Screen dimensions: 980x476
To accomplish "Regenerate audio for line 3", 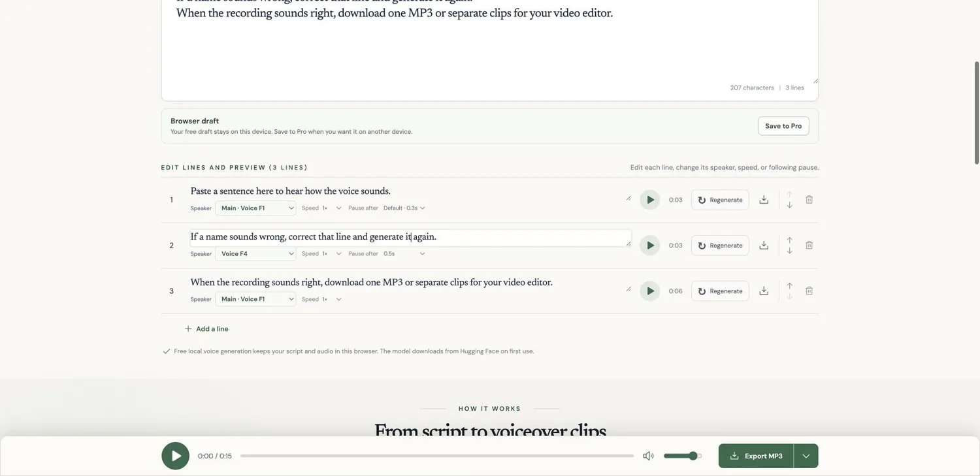I will [x=720, y=291].
